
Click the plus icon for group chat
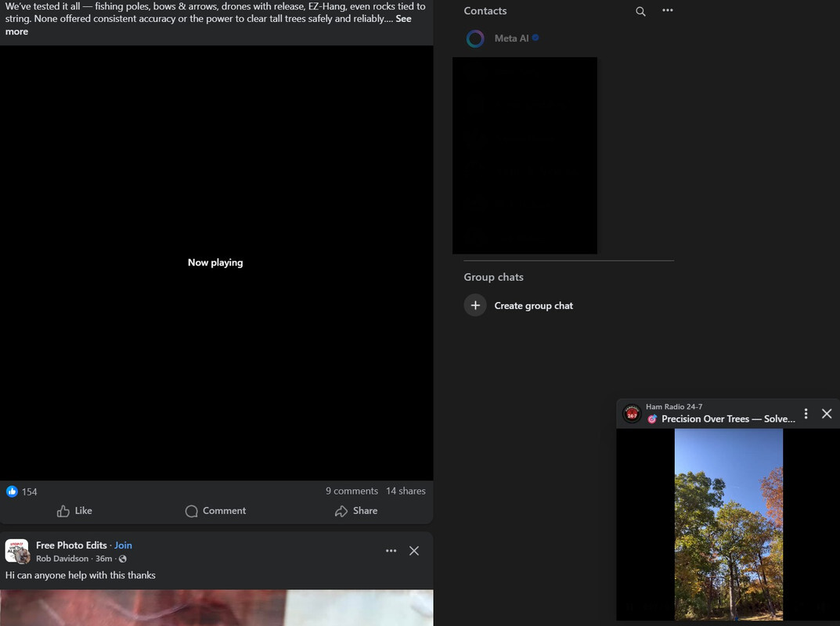pos(475,305)
